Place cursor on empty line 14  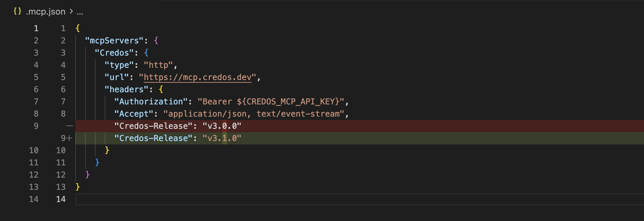[x=359, y=199]
